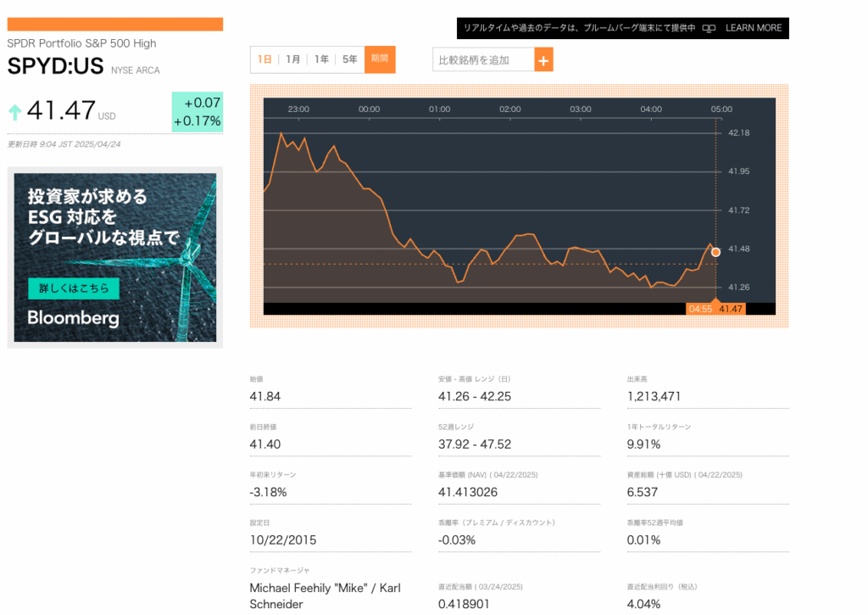Click the 23:00 time label on the chart
This screenshot has width=868, height=615.
click(298, 109)
